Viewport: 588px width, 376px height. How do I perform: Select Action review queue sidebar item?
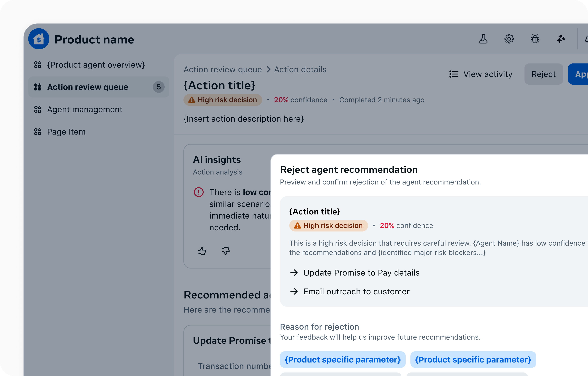(x=87, y=87)
